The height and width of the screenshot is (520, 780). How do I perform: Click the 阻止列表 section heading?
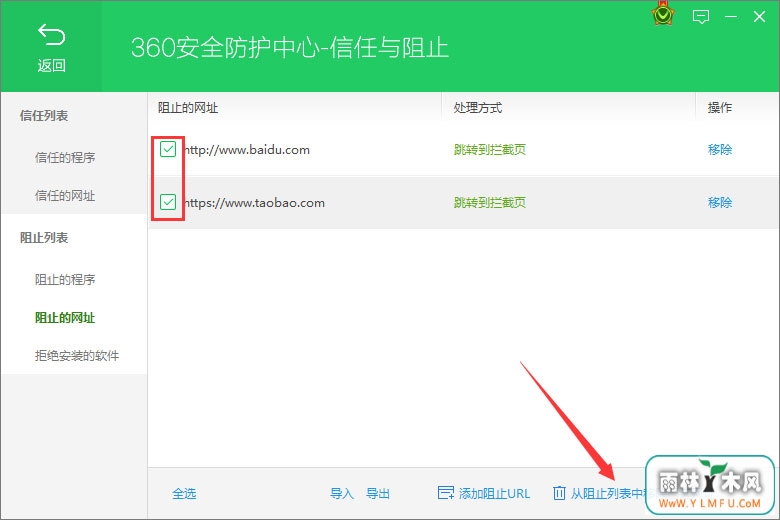click(44, 237)
